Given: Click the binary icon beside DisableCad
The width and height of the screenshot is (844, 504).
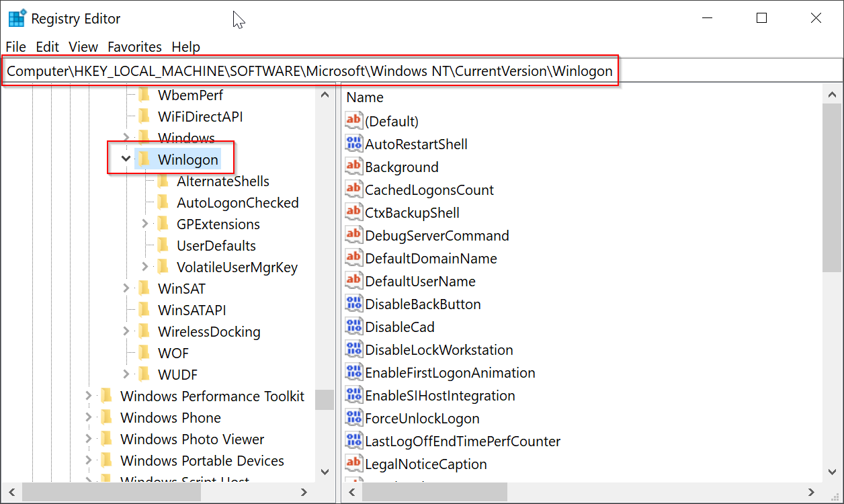Looking at the screenshot, I should tap(353, 327).
